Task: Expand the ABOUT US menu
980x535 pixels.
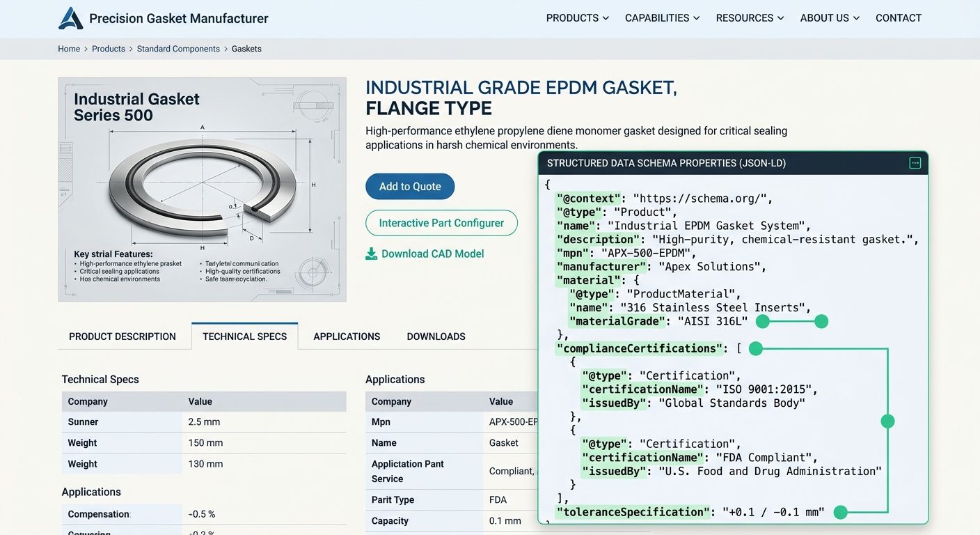Action: point(830,18)
